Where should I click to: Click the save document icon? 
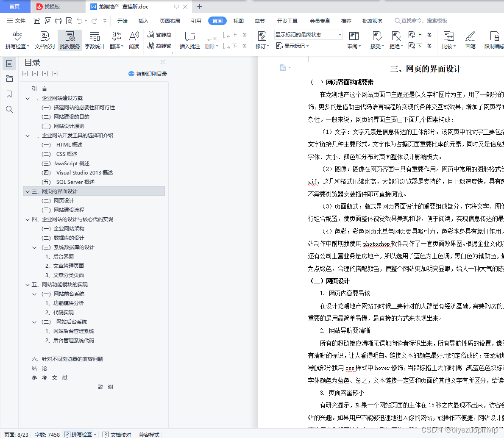coord(37,21)
